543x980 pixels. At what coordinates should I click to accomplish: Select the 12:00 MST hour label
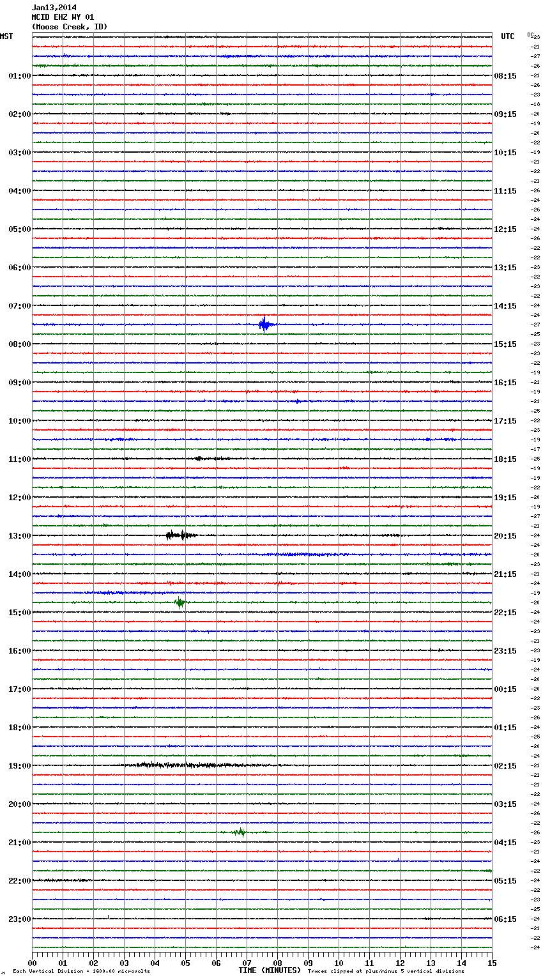click(x=20, y=498)
